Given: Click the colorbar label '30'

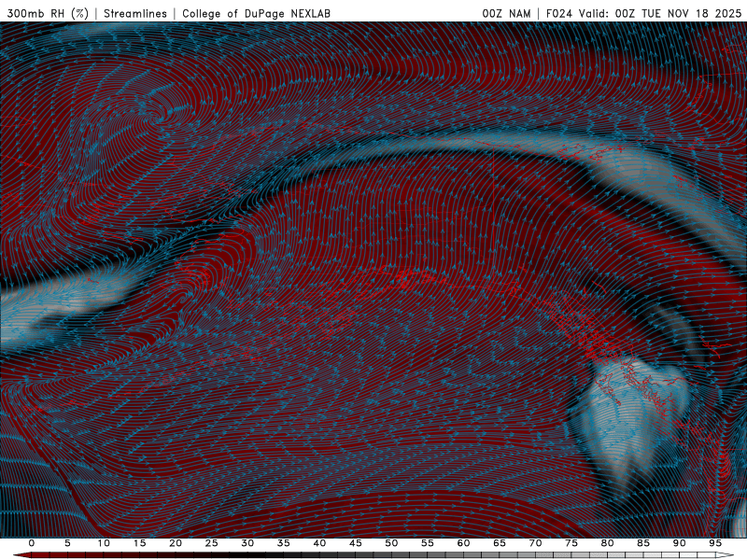Looking at the screenshot, I should pyautogui.click(x=247, y=543).
